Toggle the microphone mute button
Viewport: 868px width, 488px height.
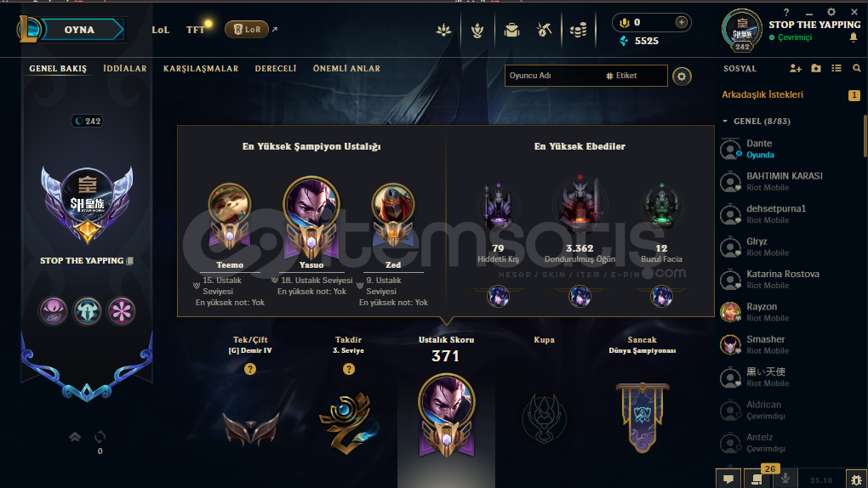(x=785, y=479)
